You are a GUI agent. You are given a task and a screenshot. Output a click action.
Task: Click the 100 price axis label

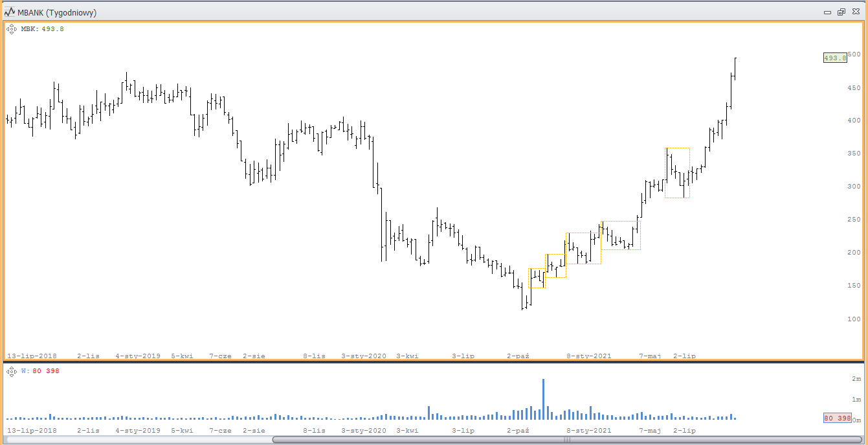[x=854, y=319]
